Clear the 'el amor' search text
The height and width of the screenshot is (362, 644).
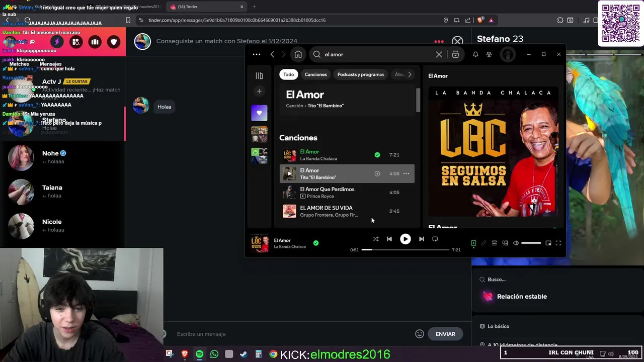[x=439, y=54]
